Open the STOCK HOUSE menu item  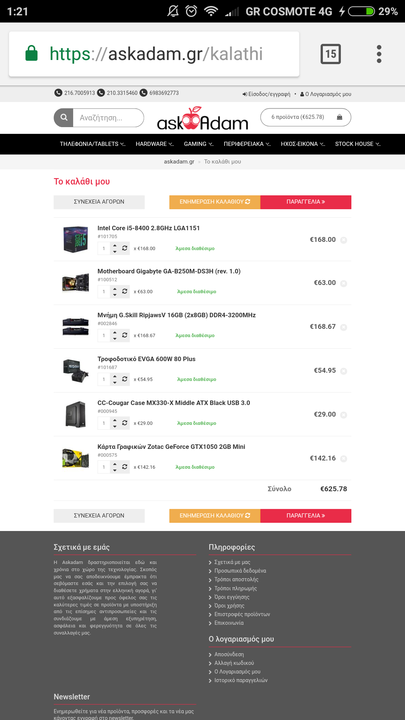click(357, 144)
